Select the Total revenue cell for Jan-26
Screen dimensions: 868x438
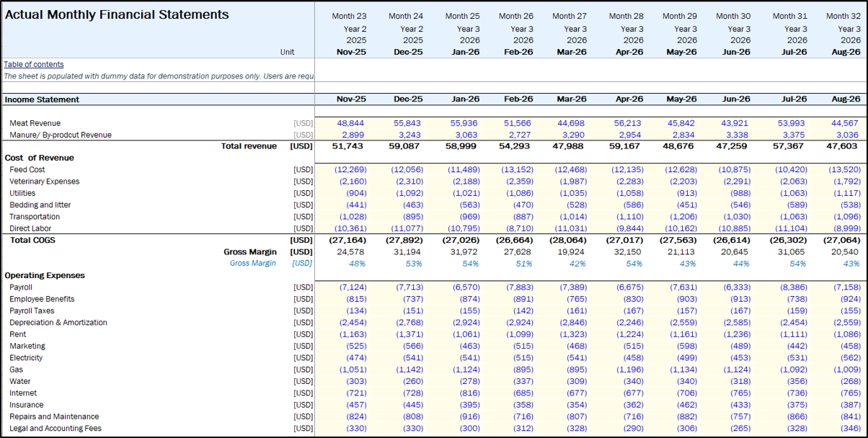(464, 146)
